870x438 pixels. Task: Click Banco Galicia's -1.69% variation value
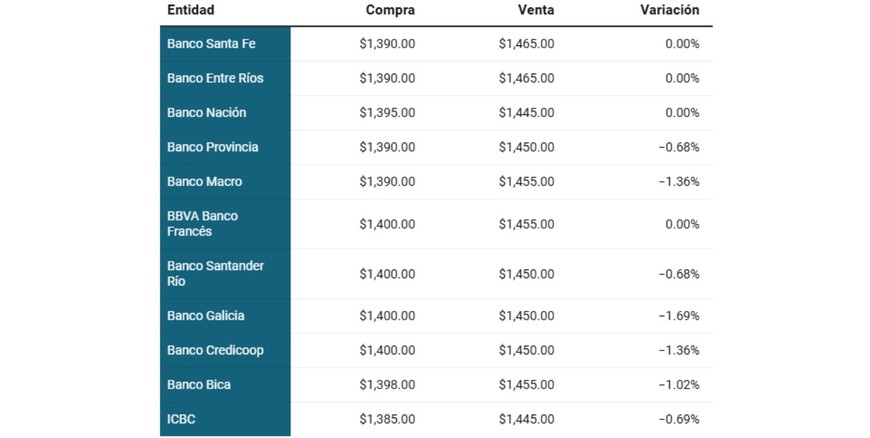coord(679,316)
